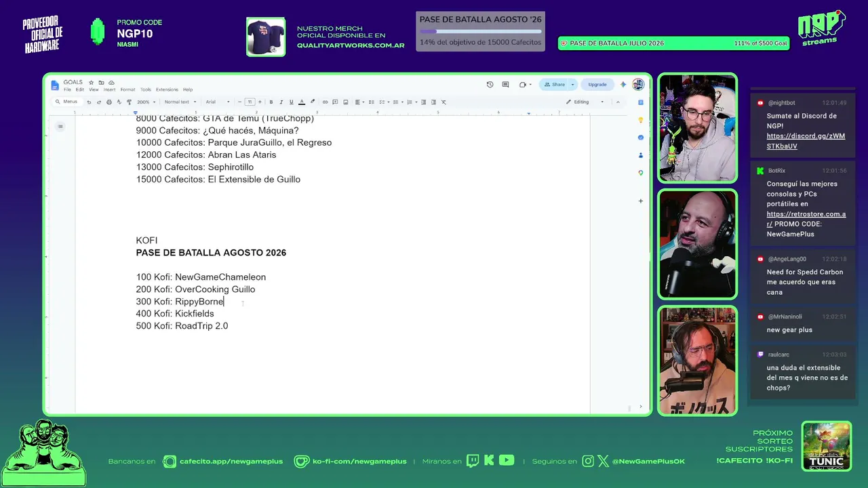Toggle italic formatting
This screenshot has height=488, width=868.
click(281, 102)
